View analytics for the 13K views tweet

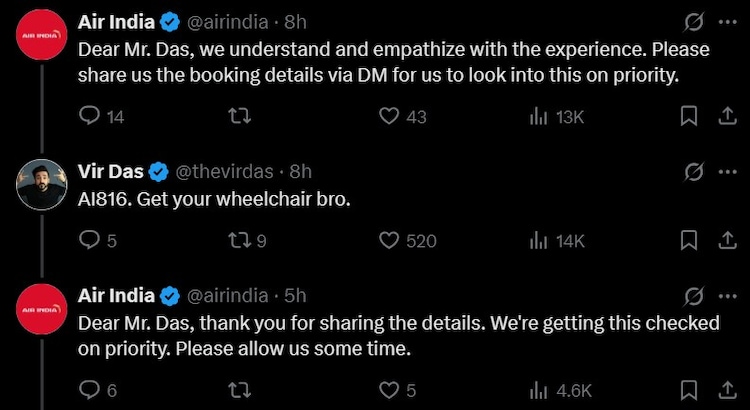click(537, 117)
